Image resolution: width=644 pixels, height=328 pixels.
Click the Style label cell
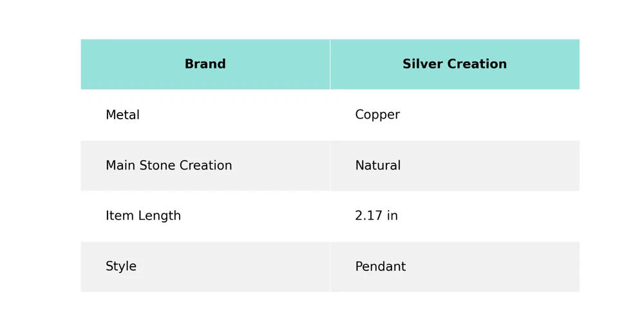pos(121,267)
